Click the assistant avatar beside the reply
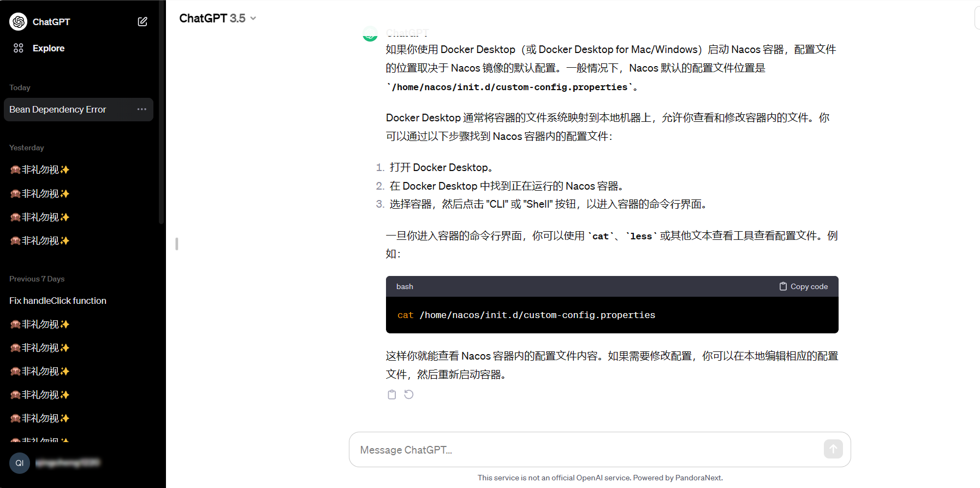Screen dimensions: 980x488 pyautogui.click(x=370, y=34)
